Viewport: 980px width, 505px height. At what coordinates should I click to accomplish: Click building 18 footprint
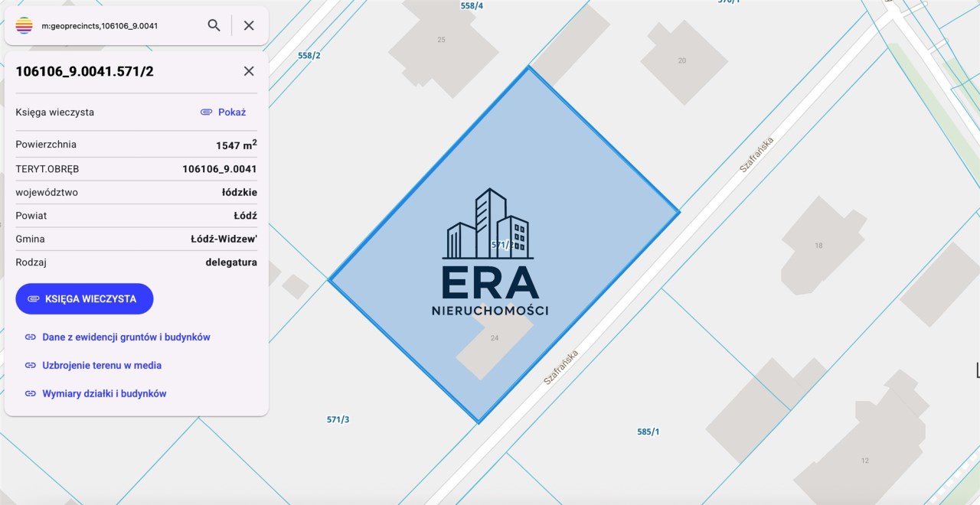point(818,246)
